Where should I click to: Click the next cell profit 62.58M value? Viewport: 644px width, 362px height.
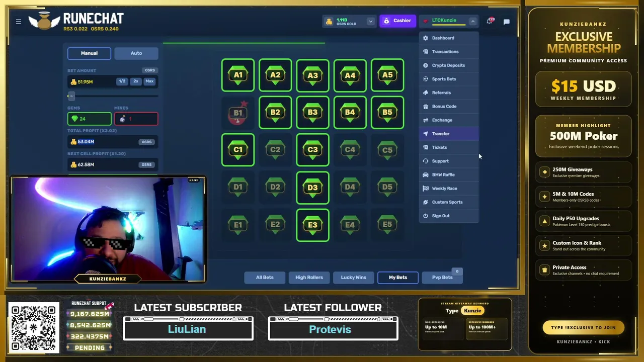click(x=86, y=164)
